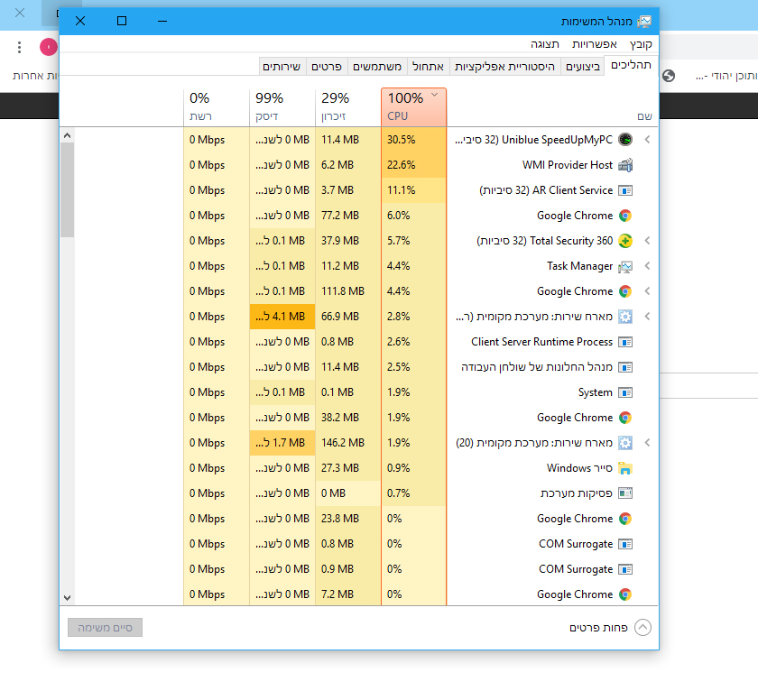This screenshot has width=758, height=700.
Task: Select the תהליכים tab
Action: [631, 65]
